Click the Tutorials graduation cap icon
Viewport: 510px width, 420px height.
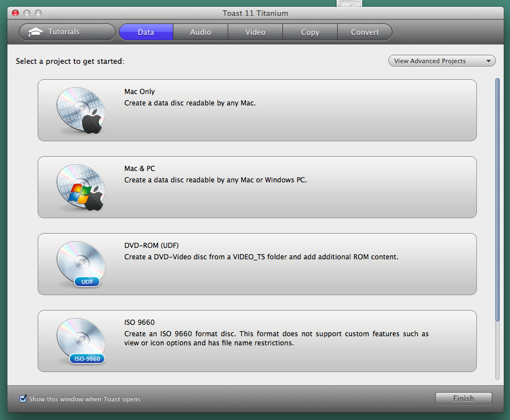[x=35, y=32]
